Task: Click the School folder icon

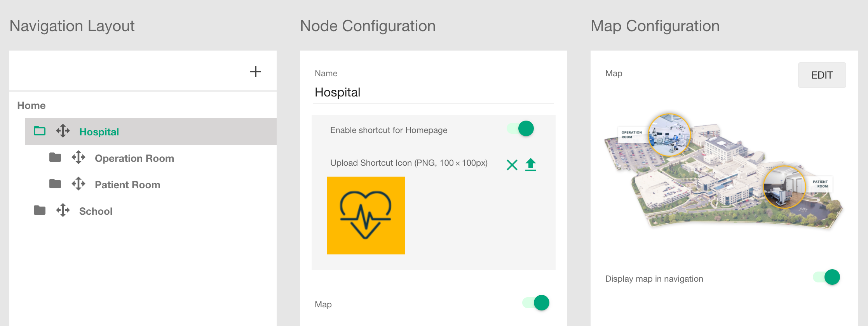Action: [40, 210]
